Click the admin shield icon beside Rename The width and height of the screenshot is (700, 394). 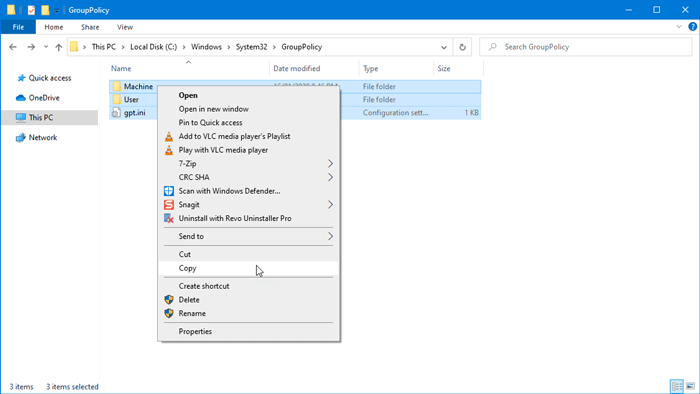point(169,314)
